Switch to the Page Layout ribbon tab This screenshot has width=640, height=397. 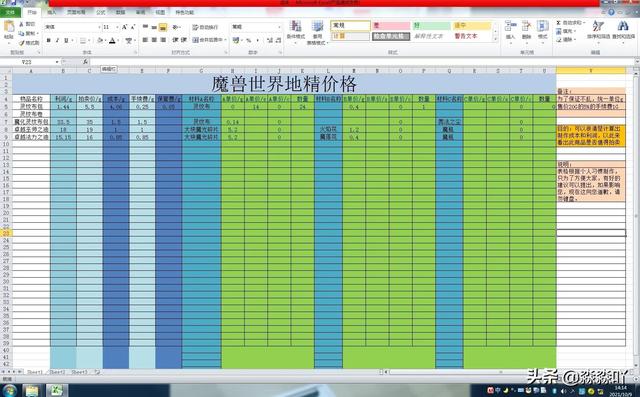coord(76,12)
